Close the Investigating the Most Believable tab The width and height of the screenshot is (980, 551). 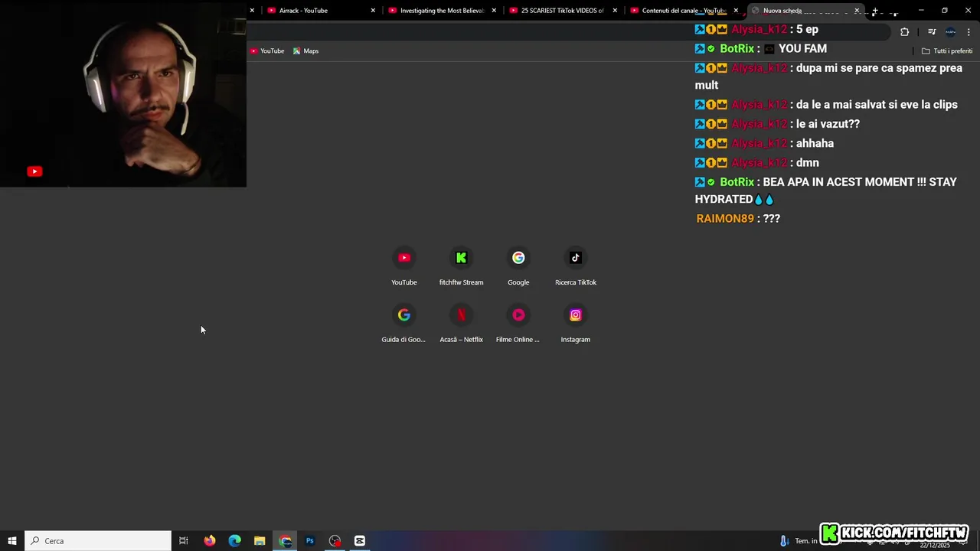[494, 11]
